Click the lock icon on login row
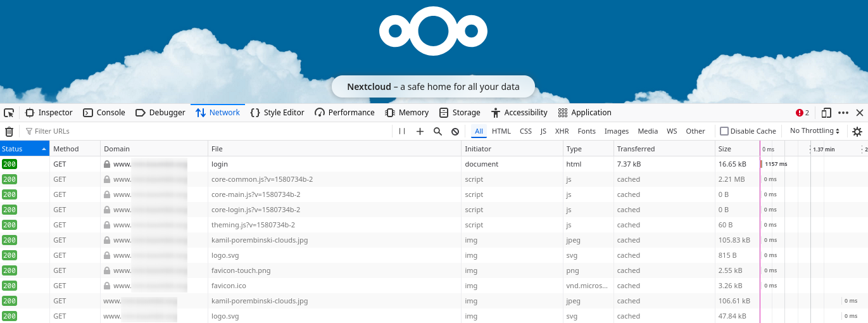The height and width of the screenshot is (323, 868). click(107, 164)
